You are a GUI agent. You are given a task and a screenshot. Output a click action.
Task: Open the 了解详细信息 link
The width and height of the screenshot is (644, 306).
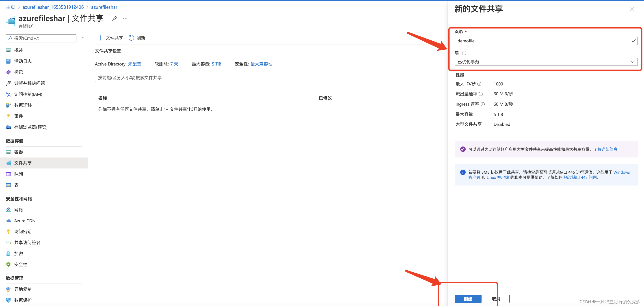pos(605,149)
